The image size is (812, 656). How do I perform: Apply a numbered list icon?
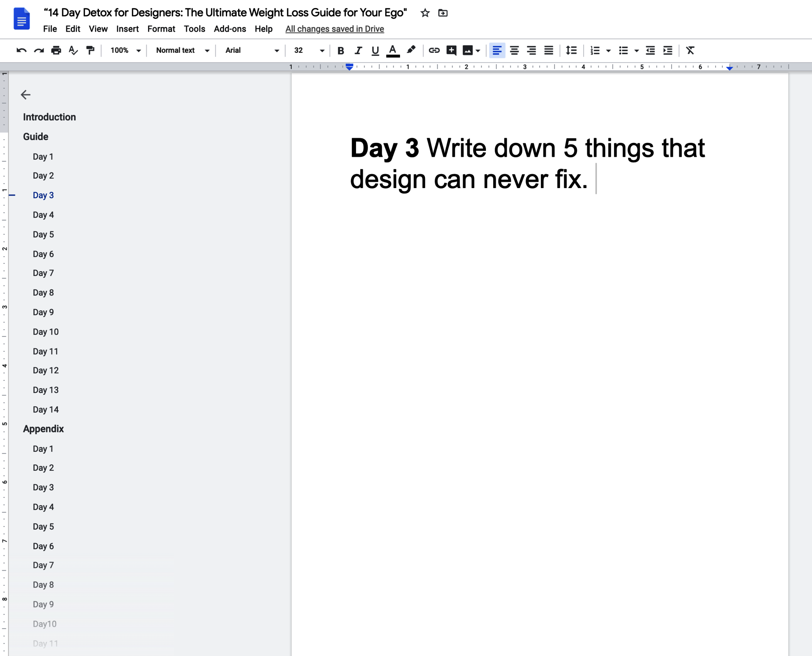pos(595,50)
